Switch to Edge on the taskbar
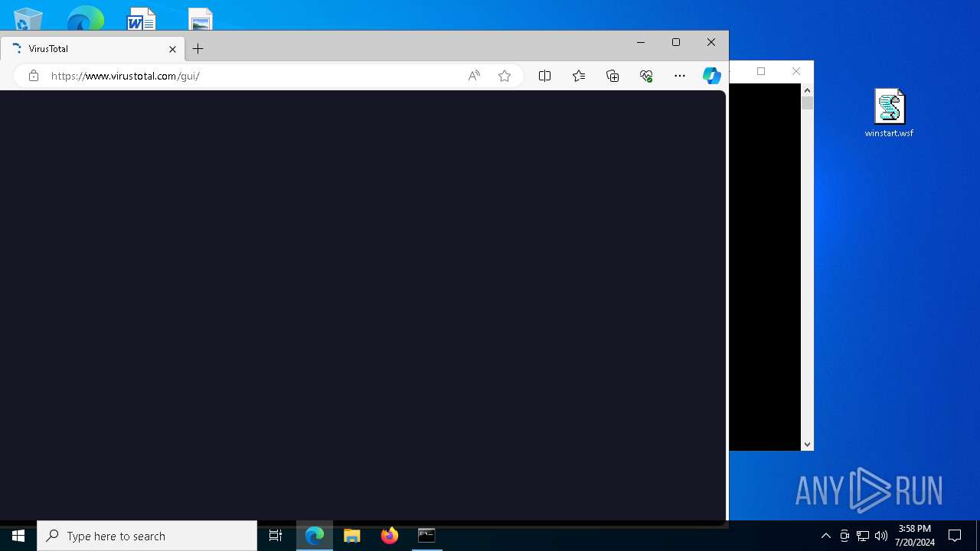Image resolution: width=980 pixels, height=551 pixels. tap(315, 536)
